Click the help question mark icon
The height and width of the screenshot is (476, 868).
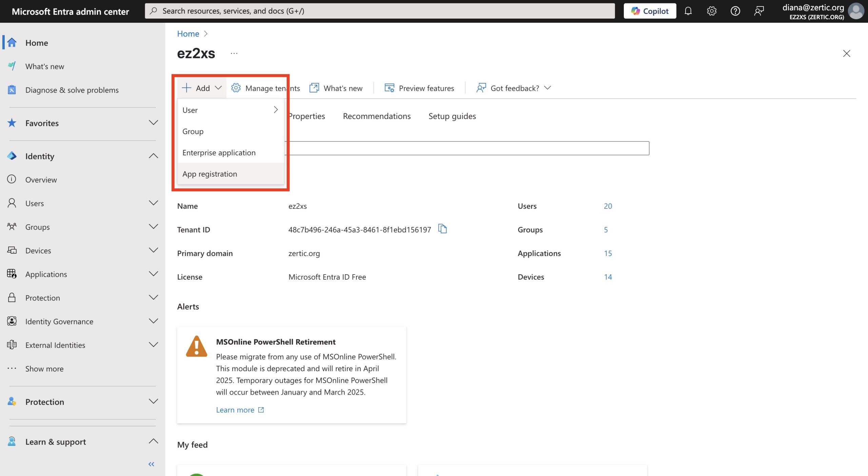tap(735, 11)
